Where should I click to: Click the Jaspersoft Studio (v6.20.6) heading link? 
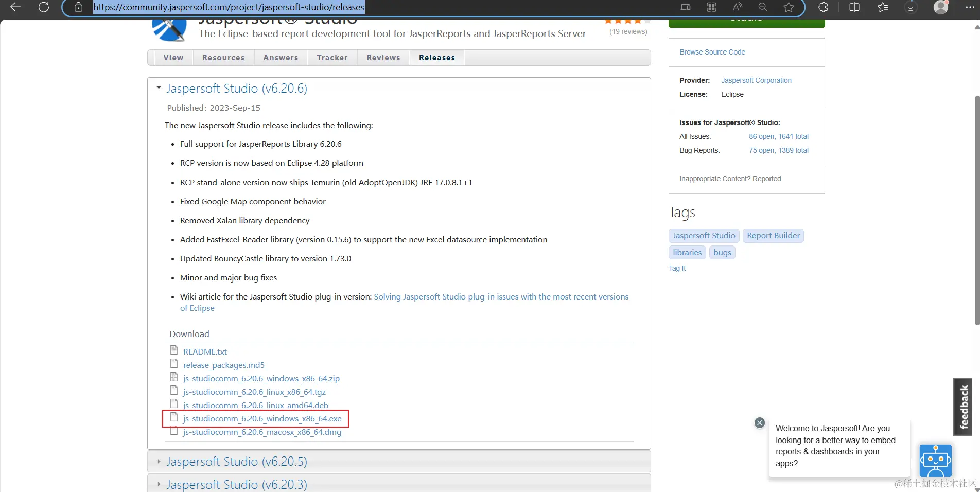coord(237,89)
